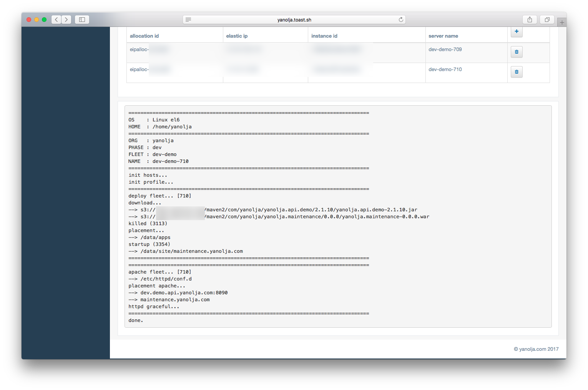Select the server name column header
The height and width of the screenshot is (390, 588).
pos(443,36)
